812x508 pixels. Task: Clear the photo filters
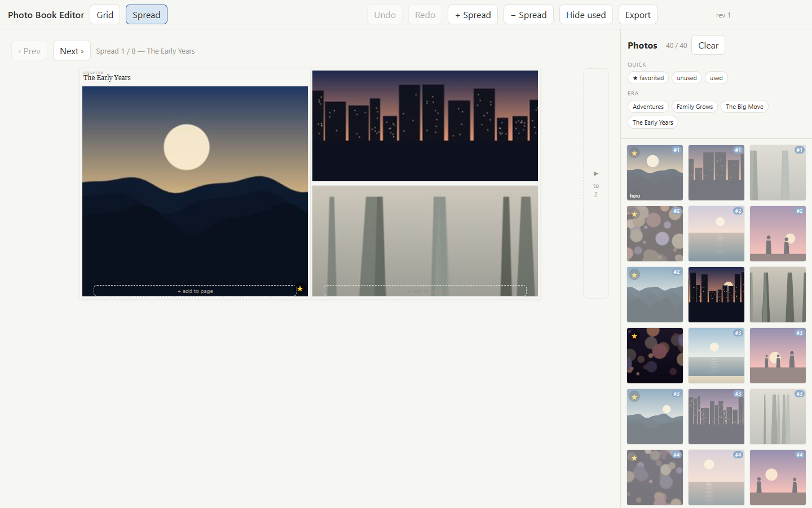(x=708, y=45)
